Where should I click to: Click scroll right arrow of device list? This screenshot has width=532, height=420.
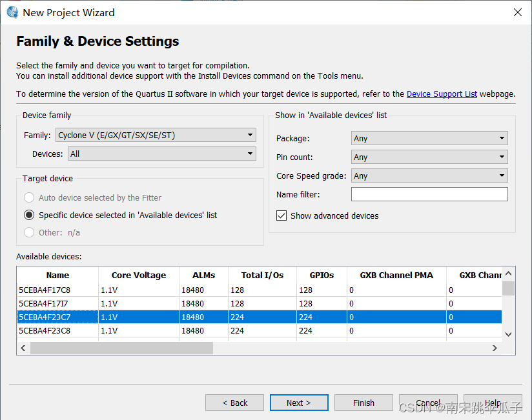495,348
